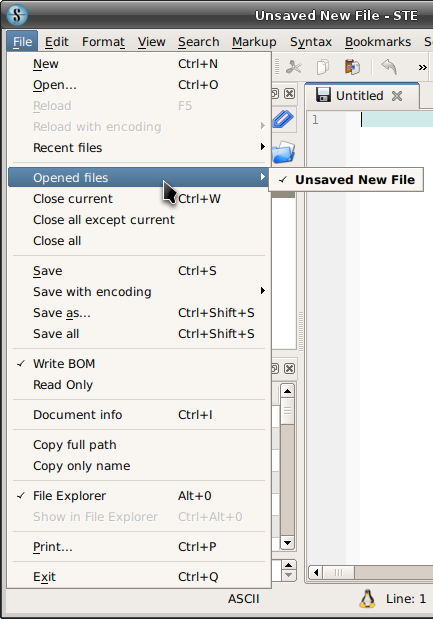Image resolution: width=433 pixels, height=619 pixels.
Task: Click the blue folder icon in side panel
Action: pos(284,152)
